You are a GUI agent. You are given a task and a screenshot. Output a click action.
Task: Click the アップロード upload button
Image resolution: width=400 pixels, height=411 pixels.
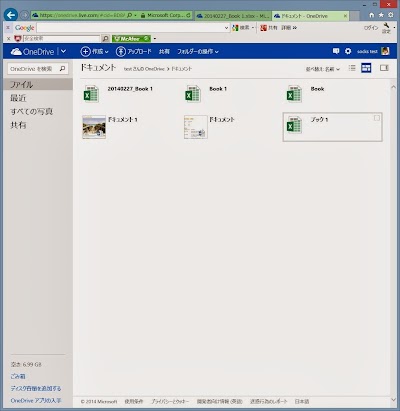[x=133, y=51]
